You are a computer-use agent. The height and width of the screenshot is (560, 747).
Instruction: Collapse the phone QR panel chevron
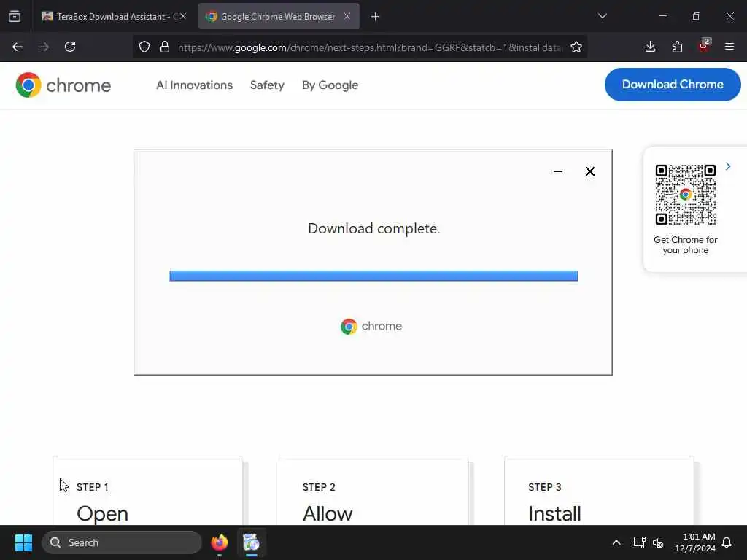728,166
